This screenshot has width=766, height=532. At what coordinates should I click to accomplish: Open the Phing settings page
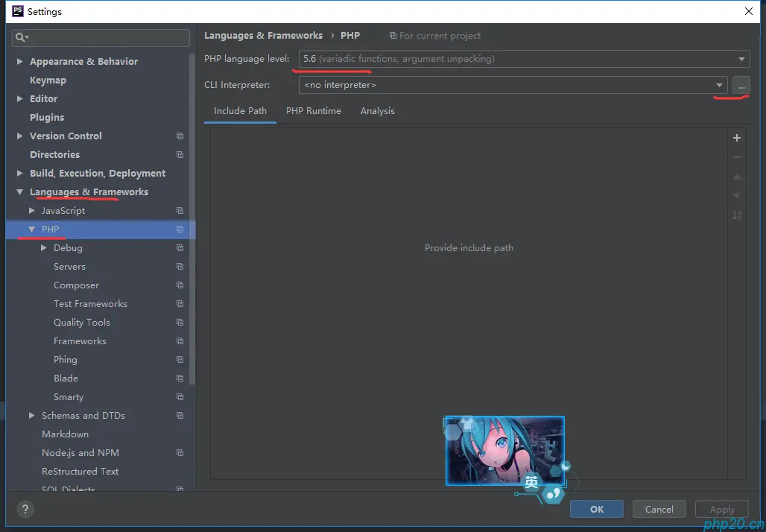66,360
